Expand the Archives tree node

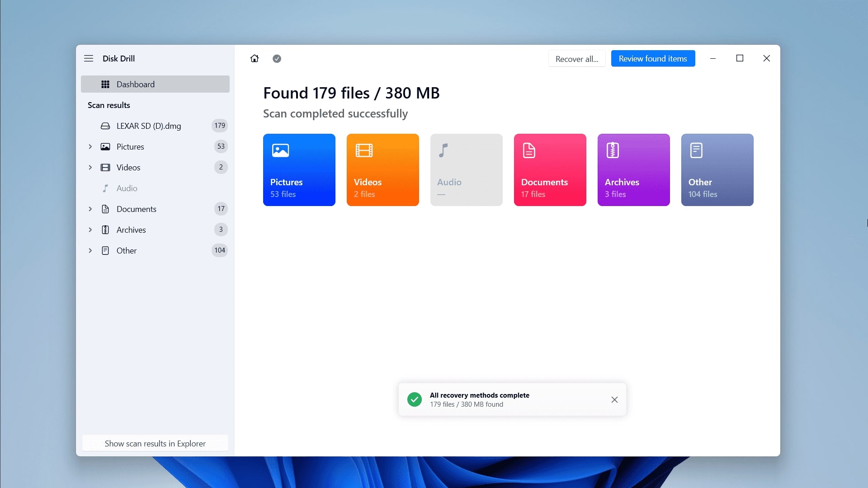[x=90, y=230]
